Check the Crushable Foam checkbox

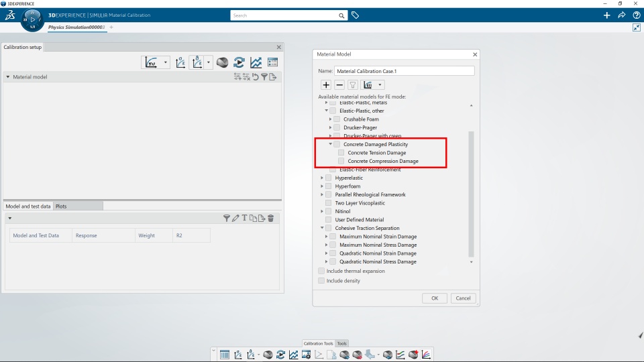(337, 119)
